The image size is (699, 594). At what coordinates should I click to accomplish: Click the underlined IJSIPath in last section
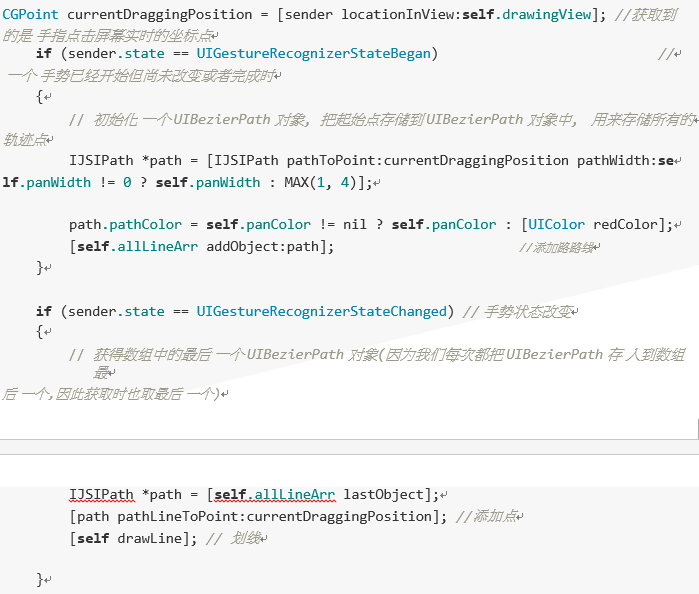click(x=101, y=495)
